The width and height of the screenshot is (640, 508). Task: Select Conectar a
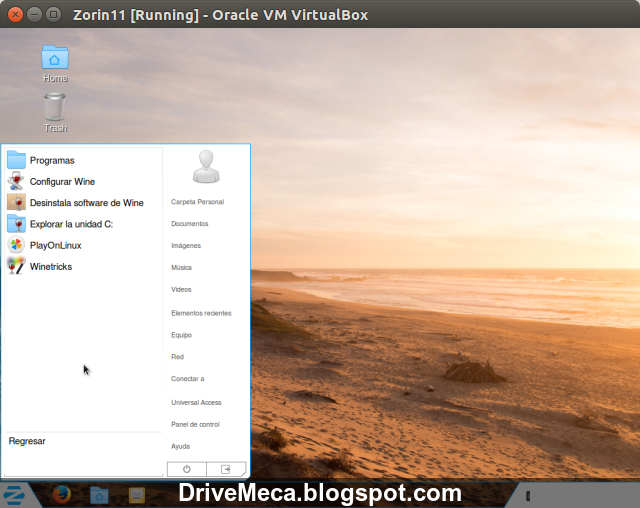[188, 379]
